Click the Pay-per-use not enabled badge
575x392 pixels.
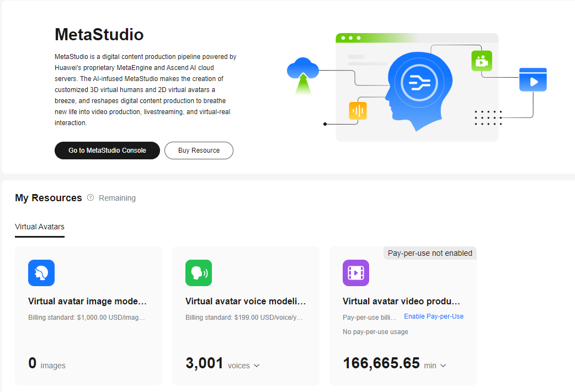tap(430, 253)
